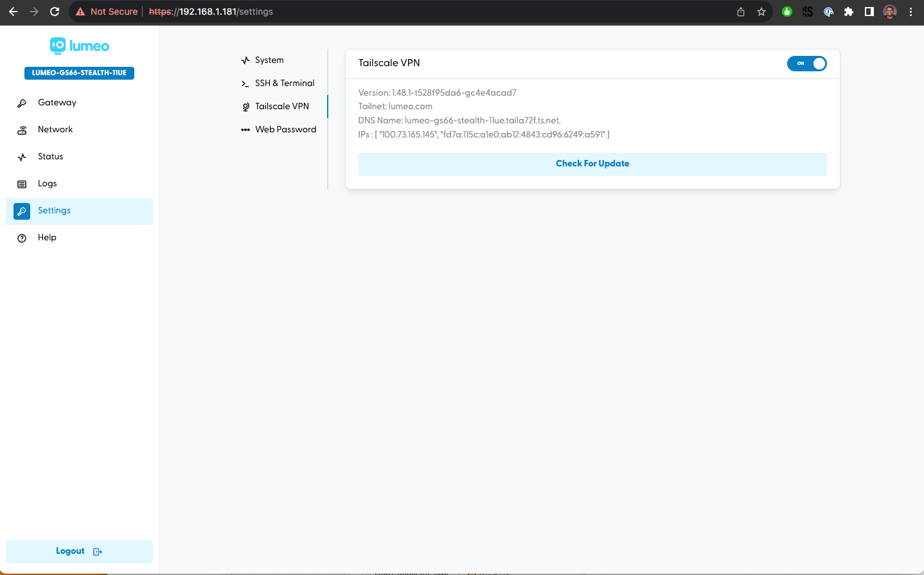Reload the page

point(55,12)
